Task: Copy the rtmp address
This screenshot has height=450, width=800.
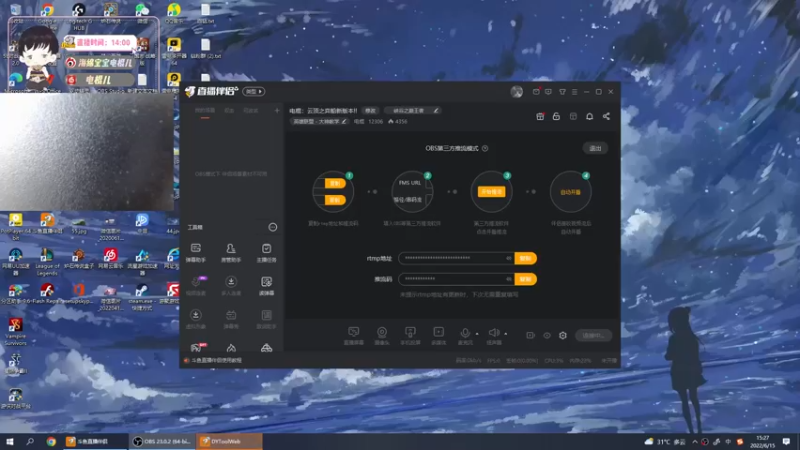Action: click(x=526, y=258)
